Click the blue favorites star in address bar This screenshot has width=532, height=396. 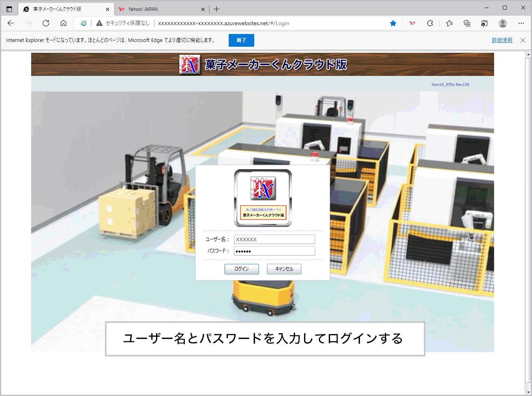(x=393, y=23)
